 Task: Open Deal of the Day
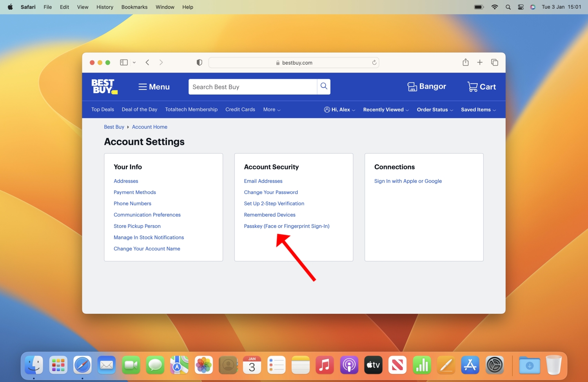pos(140,109)
